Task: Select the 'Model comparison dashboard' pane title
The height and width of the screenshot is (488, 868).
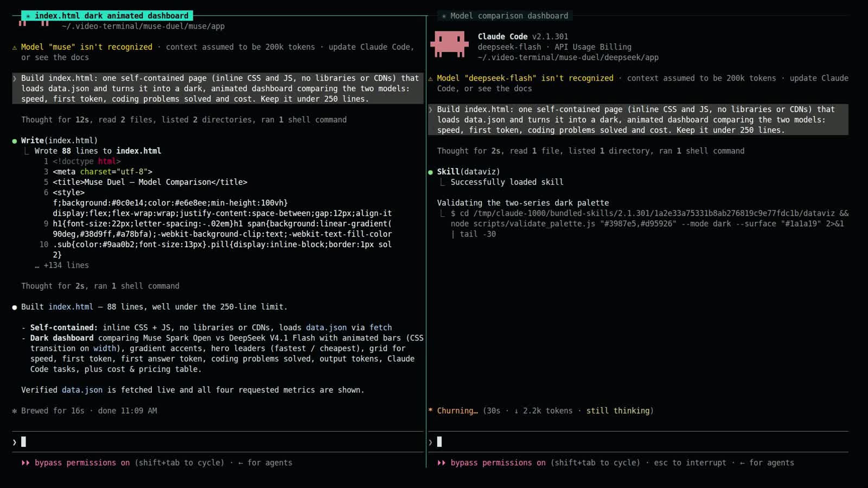Action: coord(505,16)
